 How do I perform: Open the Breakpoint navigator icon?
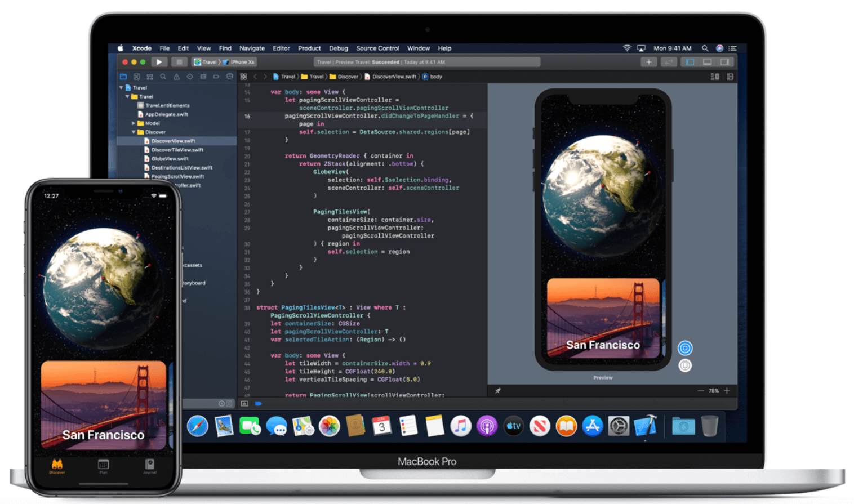click(x=216, y=77)
